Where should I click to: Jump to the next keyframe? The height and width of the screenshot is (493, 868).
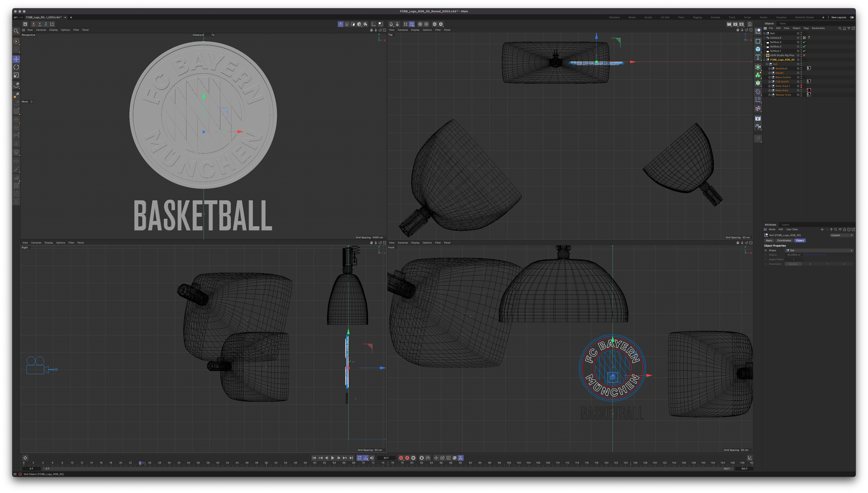(345, 458)
